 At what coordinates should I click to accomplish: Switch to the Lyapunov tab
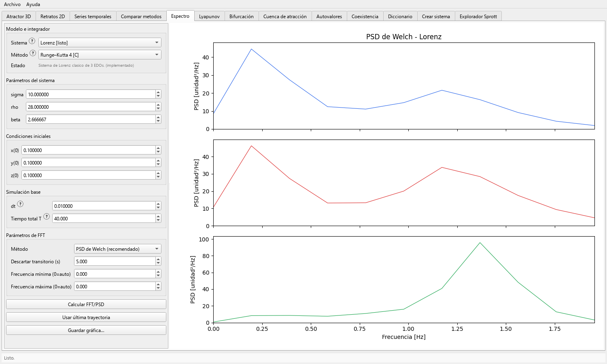[x=209, y=17]
